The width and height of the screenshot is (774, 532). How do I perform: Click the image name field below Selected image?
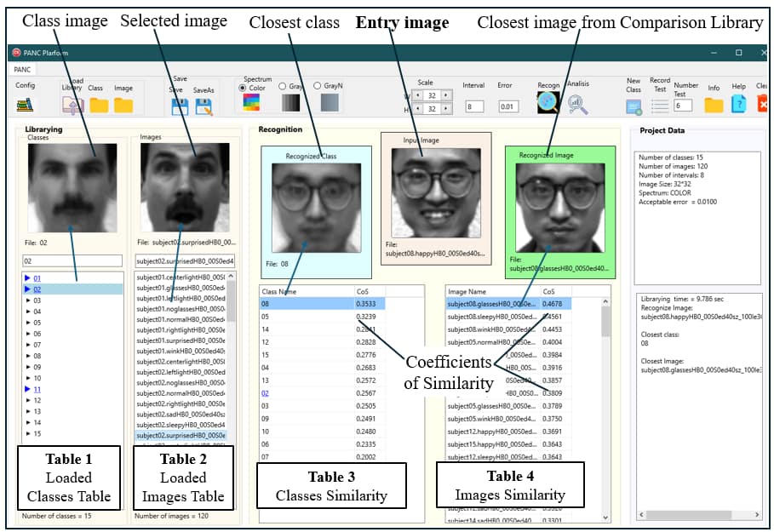tap(185, 261)
